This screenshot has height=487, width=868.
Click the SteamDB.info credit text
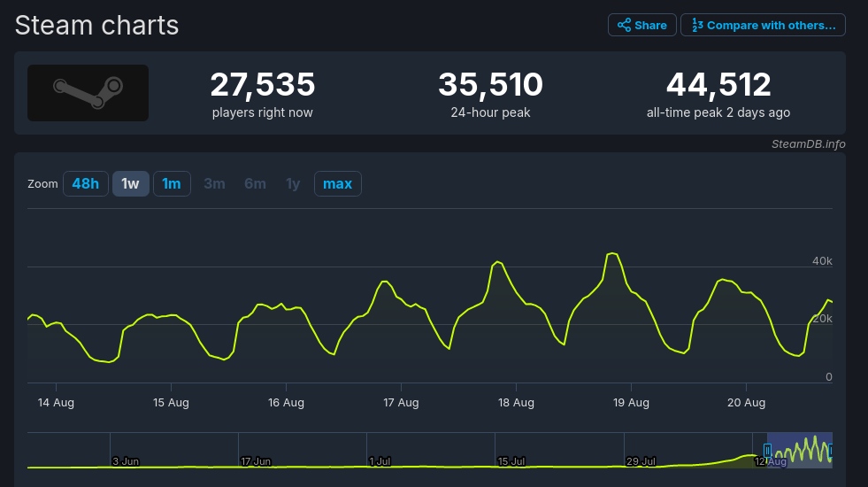(x=808, y=144)
